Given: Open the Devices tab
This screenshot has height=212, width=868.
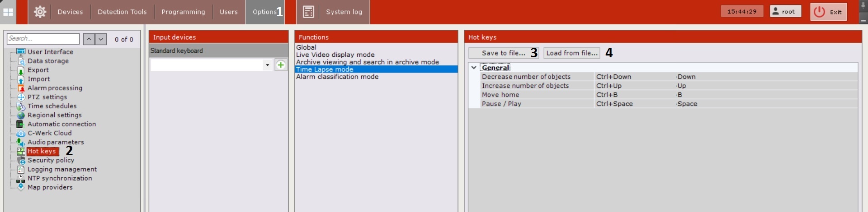Looking at the screenshot, I should tap(70, 12).
